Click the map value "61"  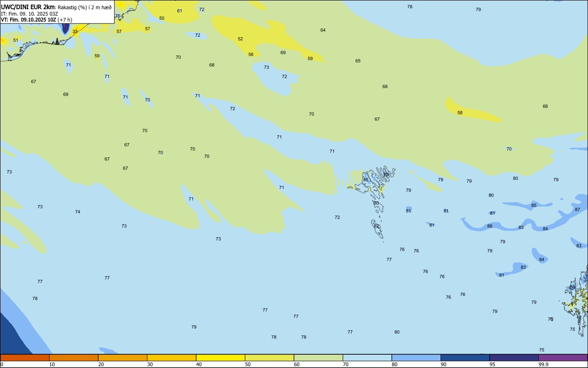point(180,11)
